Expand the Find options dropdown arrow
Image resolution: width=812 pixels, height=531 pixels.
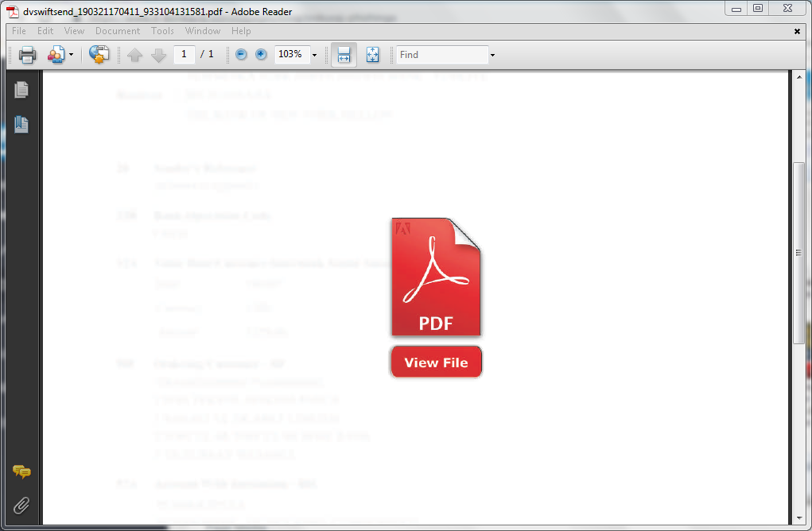pos(492,55)
